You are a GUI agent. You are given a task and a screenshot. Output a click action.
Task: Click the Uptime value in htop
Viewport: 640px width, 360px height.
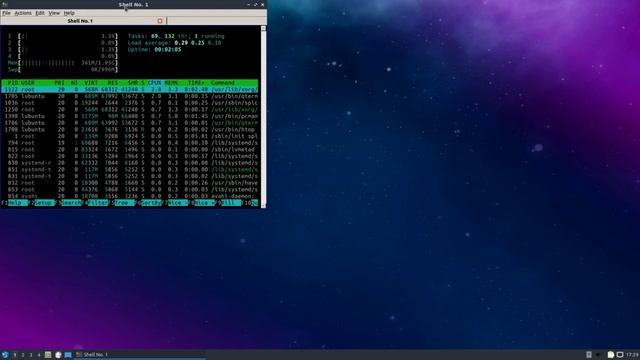(x=168, y=49)
